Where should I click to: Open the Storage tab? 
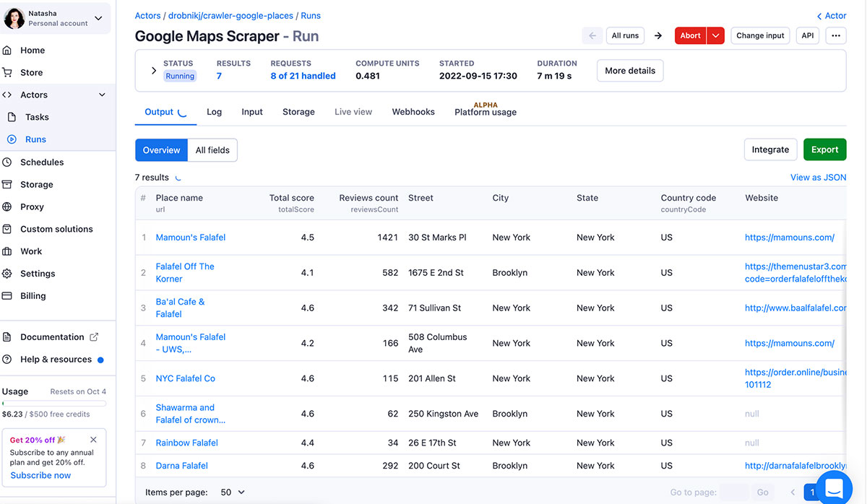(x=298, y=112)
